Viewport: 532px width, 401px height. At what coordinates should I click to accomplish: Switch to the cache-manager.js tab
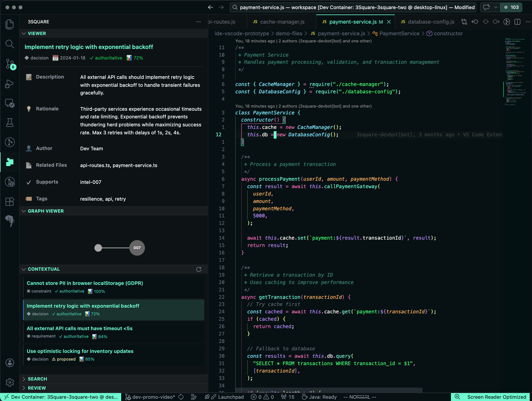282,22
